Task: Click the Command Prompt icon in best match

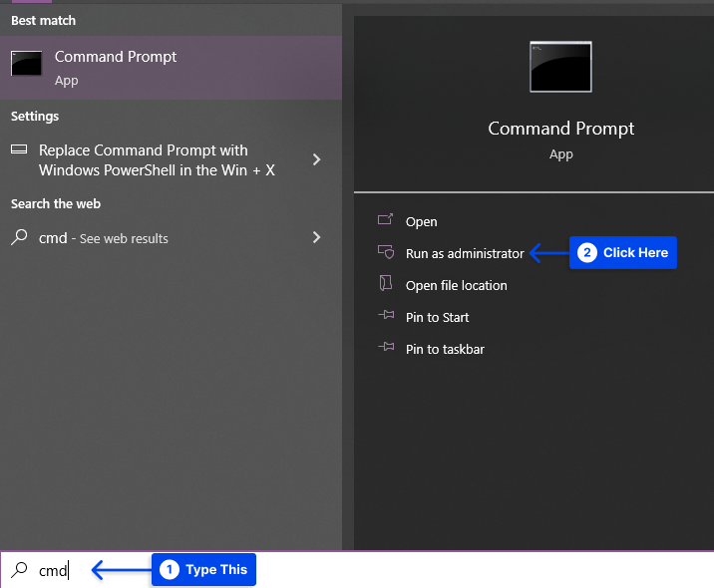Action: click(x=26, y=63)
